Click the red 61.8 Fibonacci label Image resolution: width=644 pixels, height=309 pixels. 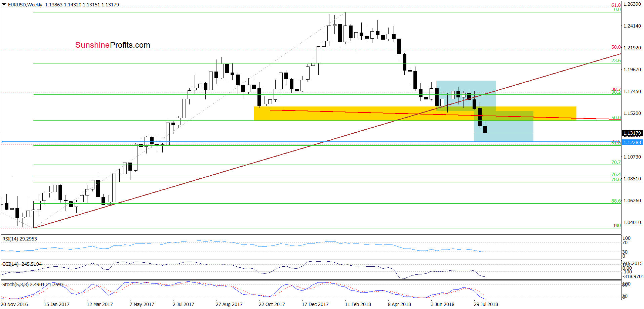616,5
